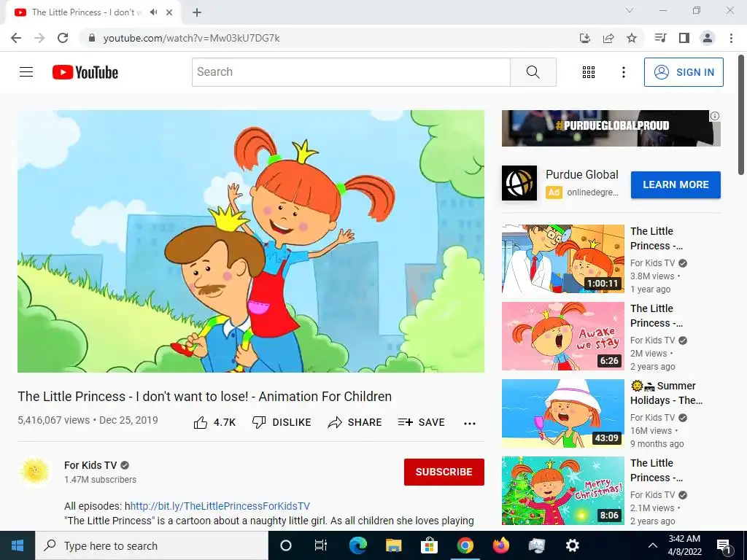Screen dimensions: 747x560
Task: Open Firefox from taskbar
Action: click(500, 545)
